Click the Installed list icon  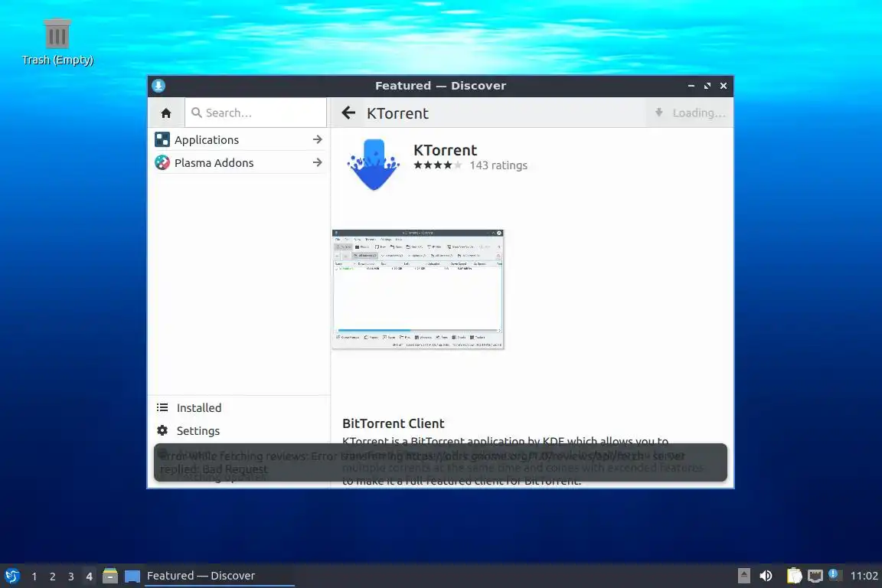(162, 408)
